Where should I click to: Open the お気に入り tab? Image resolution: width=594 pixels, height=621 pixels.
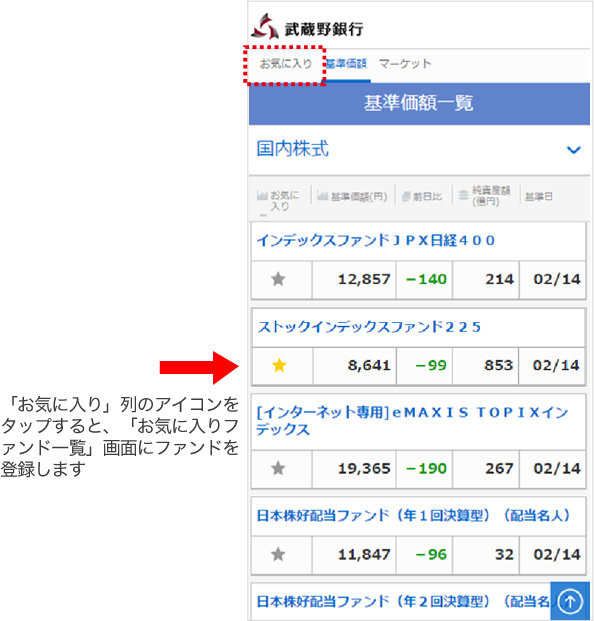tap(286, 63)
